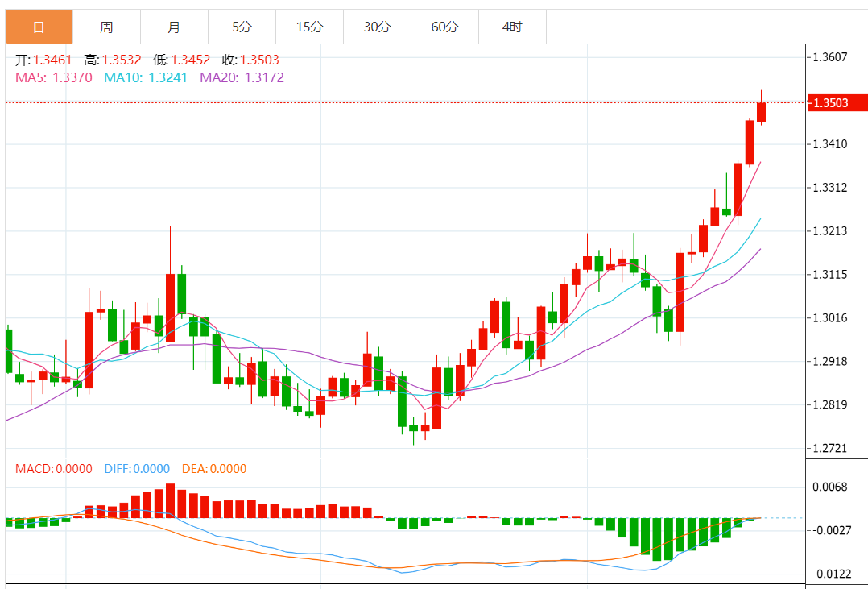The width and height of the screenshot is (868, 589).
Task: Click the 1.3607 price axis label
Action: coord(830,57)
